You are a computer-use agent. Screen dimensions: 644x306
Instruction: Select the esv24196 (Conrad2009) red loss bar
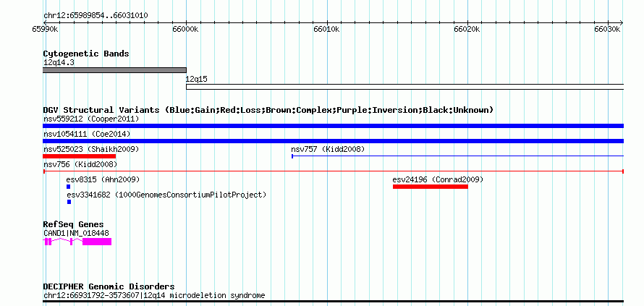click(431, 187)
